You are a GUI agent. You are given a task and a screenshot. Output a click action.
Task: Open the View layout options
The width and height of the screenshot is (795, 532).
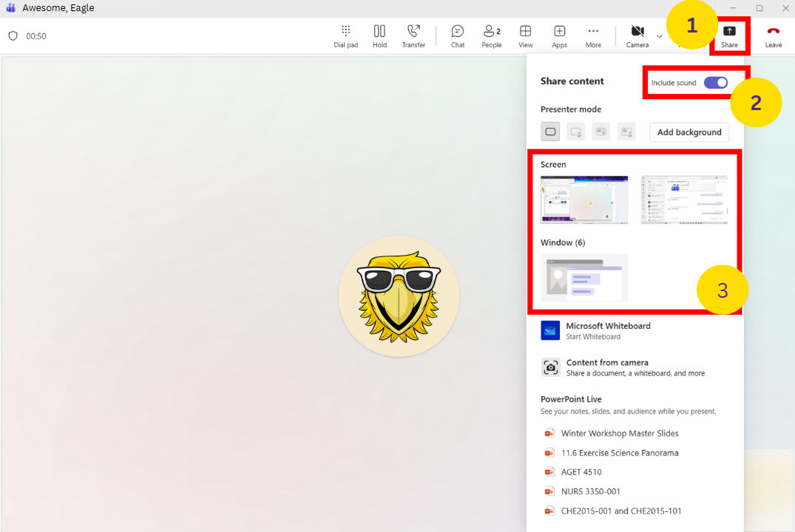coord(525,35)
